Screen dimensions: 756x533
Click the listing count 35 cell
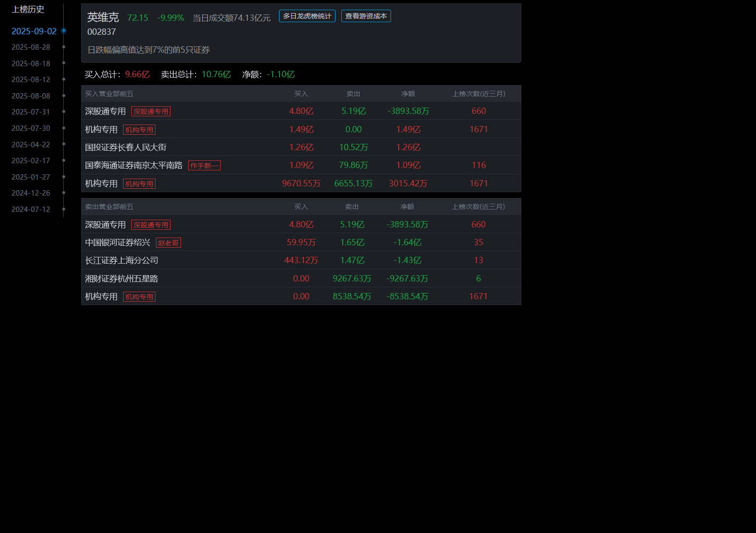(478, 242)
